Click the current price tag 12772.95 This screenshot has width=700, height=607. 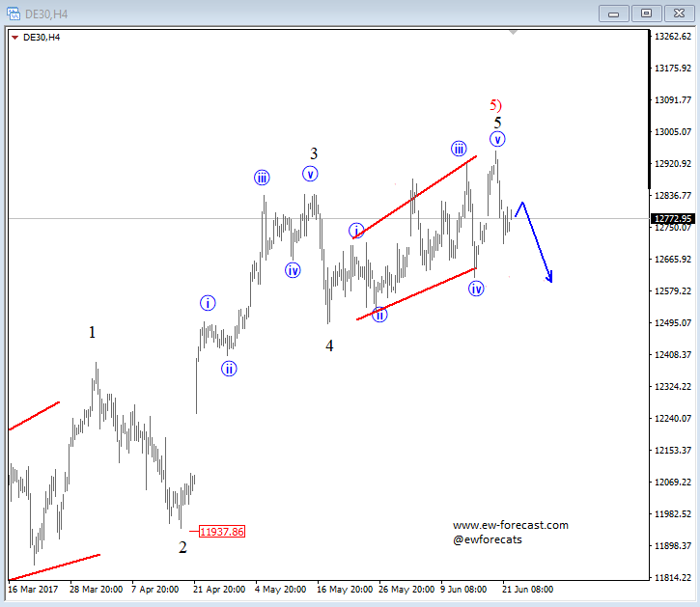pyautogui.click(x=672, y=219)
